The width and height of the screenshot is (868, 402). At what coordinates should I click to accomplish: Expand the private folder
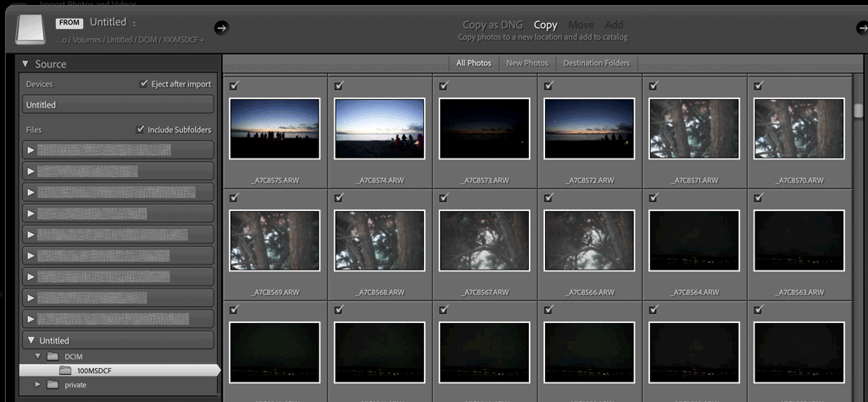[38, 384]
